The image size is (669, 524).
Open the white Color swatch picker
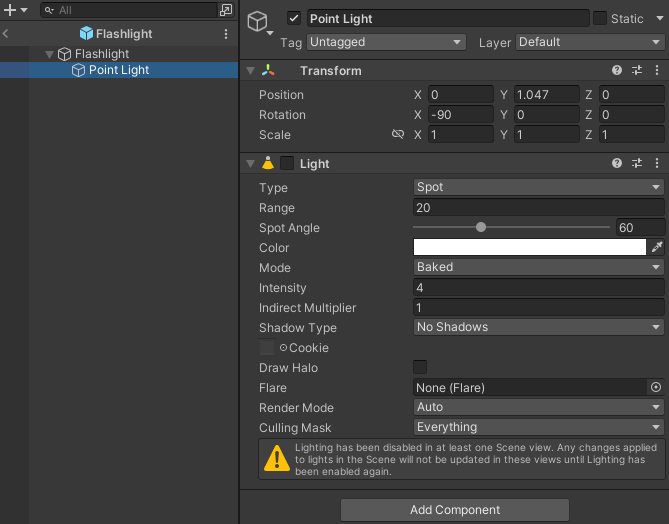pos(529,247)
